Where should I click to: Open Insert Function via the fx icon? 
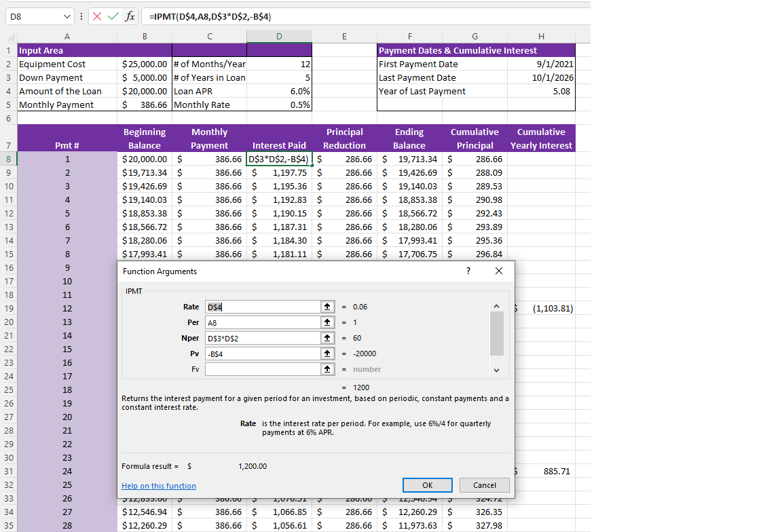point(130,16)
